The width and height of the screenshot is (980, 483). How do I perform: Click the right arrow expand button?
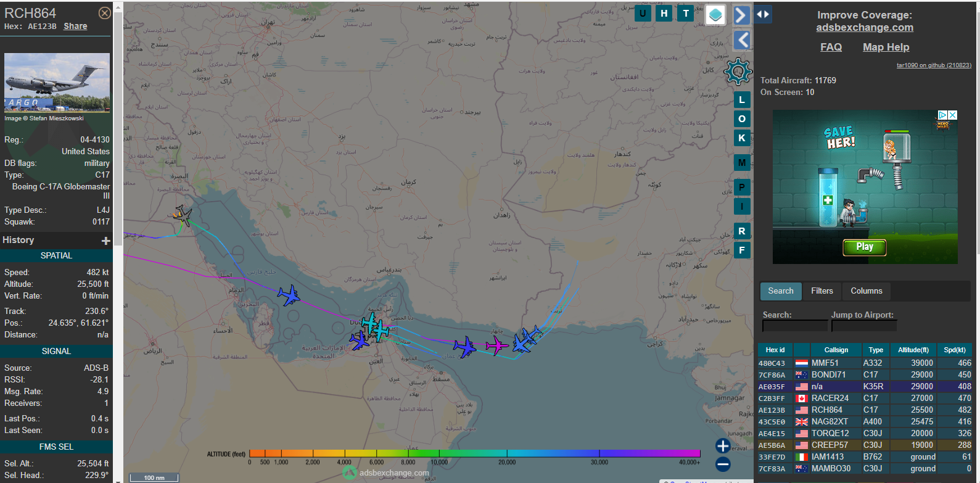tap(741, 15)
